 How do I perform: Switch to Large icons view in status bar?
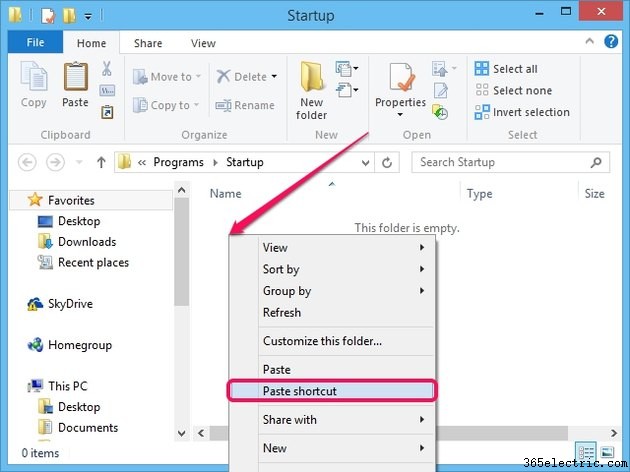pyautogui.click(x=607, y=453)
